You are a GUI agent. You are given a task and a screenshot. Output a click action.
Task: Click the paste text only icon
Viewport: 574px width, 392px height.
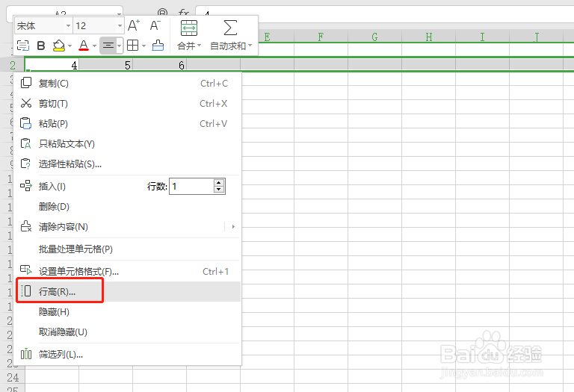pyautogui.click(x=25, y=143)
